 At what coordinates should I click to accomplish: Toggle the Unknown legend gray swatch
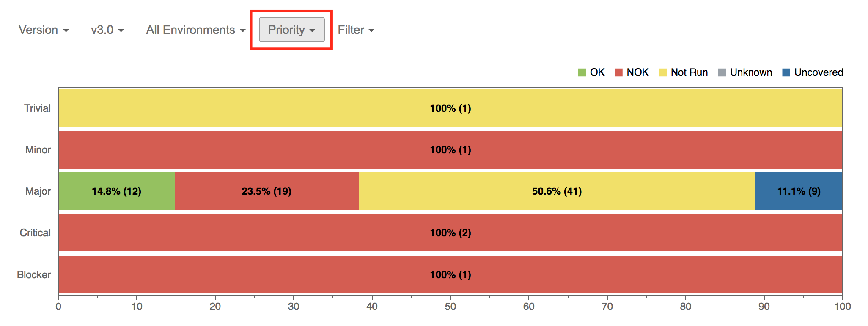[722, 72]
